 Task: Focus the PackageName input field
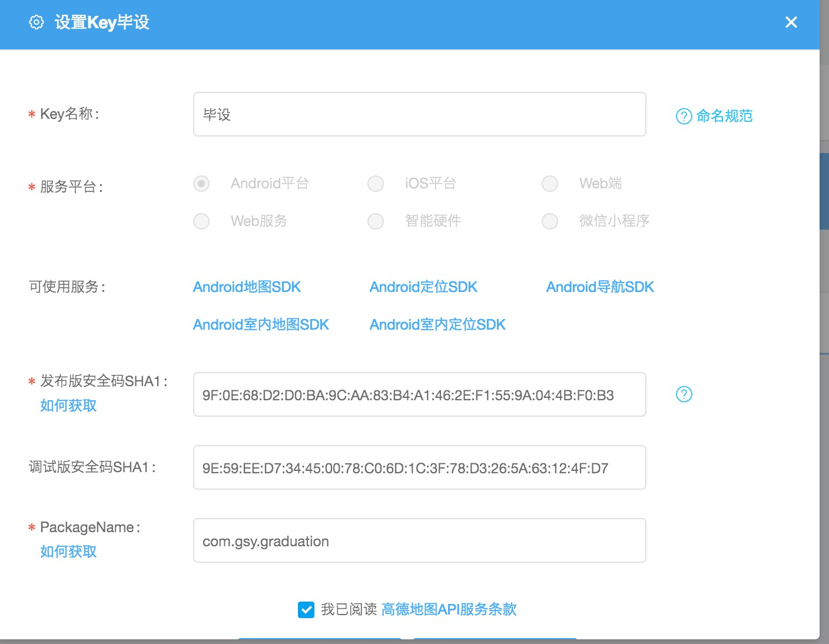click(x=420, y=540)
